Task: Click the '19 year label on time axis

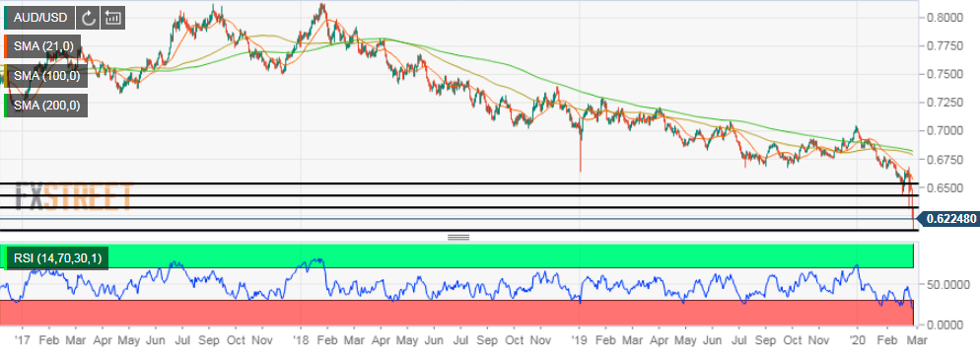Action: coord(579,341)
